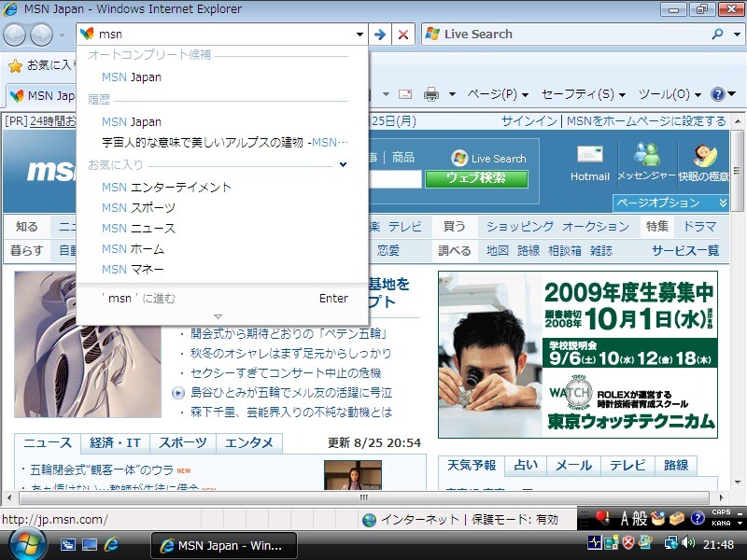Select the MSN Japan browser tab
This screenshot has width=747, height=560.
(42, 96)
